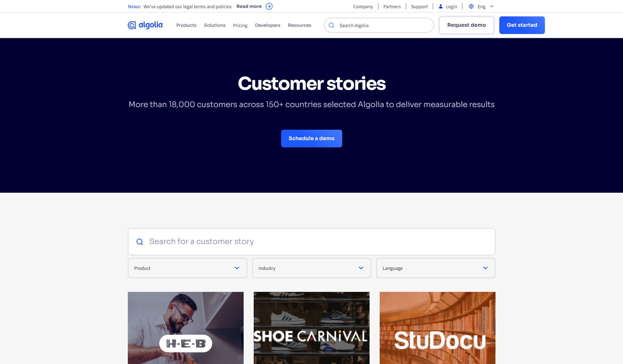Open the Products menu
The width and height of the screenshot is (623, 364).
186,25
